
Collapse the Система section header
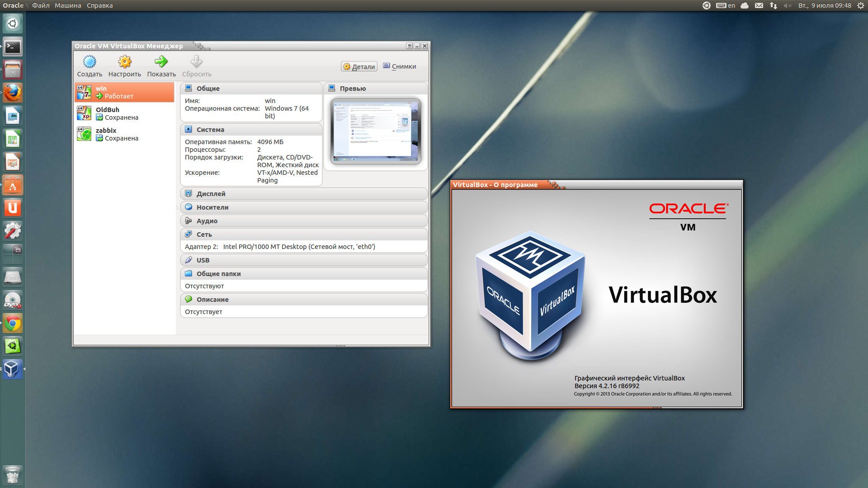click(251, 130)
